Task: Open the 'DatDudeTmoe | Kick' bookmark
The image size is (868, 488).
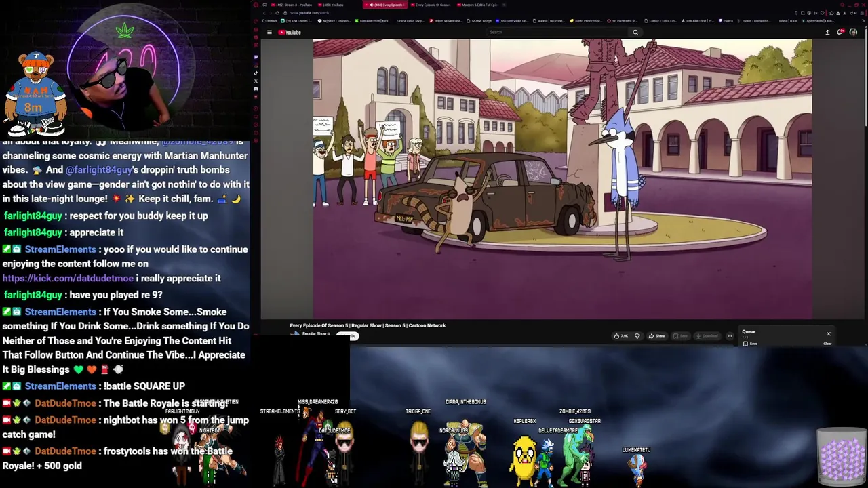Action: 372,21
